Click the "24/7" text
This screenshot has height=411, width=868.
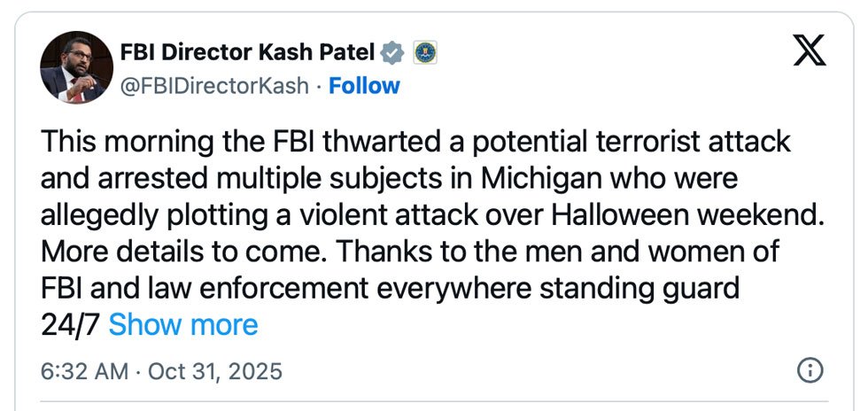[x=70, y=325]
